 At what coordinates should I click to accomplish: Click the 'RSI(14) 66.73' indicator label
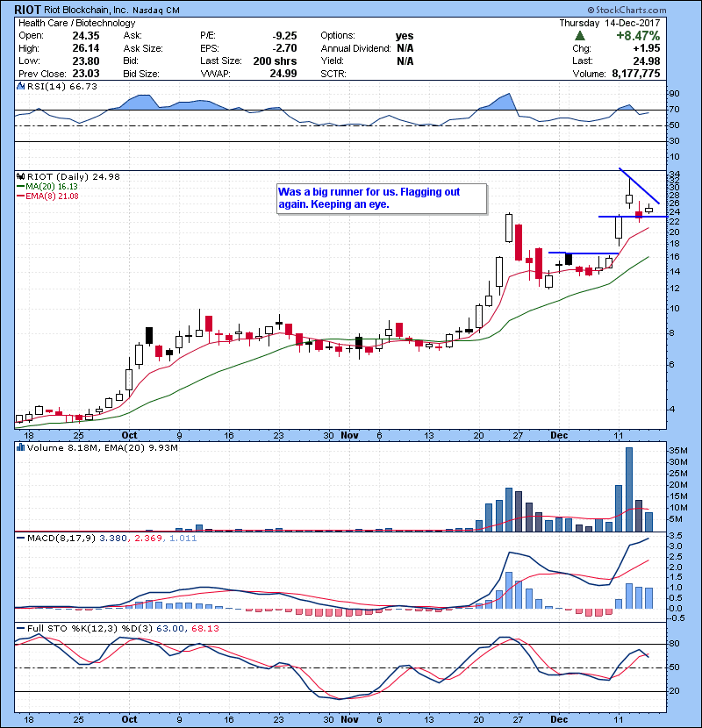tap(62, 86)
